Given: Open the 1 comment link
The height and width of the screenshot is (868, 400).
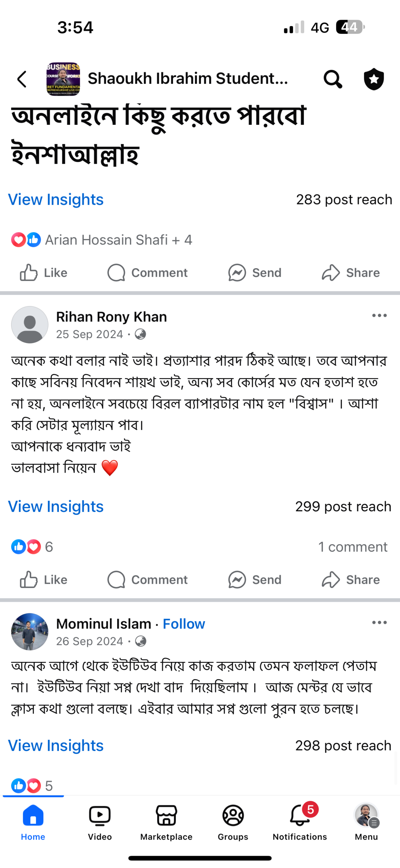Looking at the screenshot, I should [x=352, y=547].
